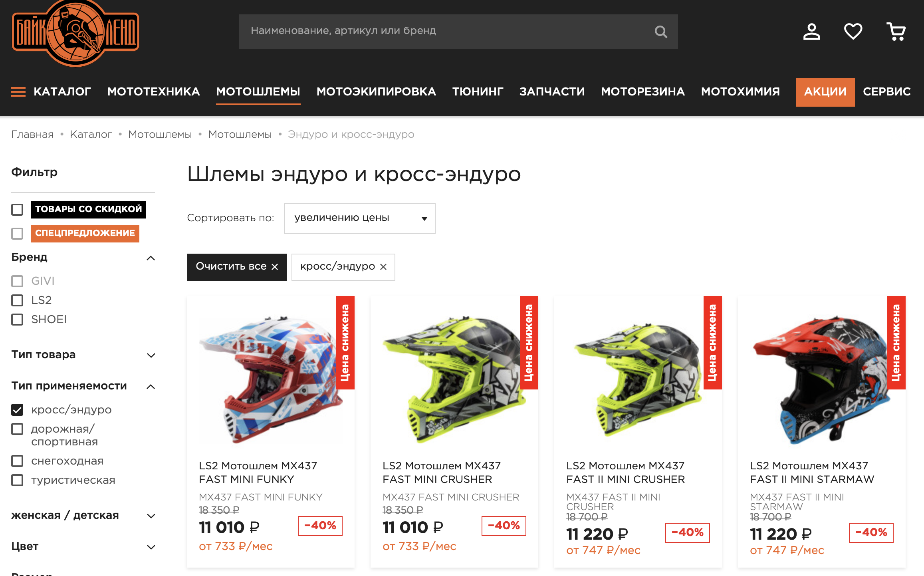Open the shopping cart icon
This screenshot has height=576, width=924.
tap(896, 32)
